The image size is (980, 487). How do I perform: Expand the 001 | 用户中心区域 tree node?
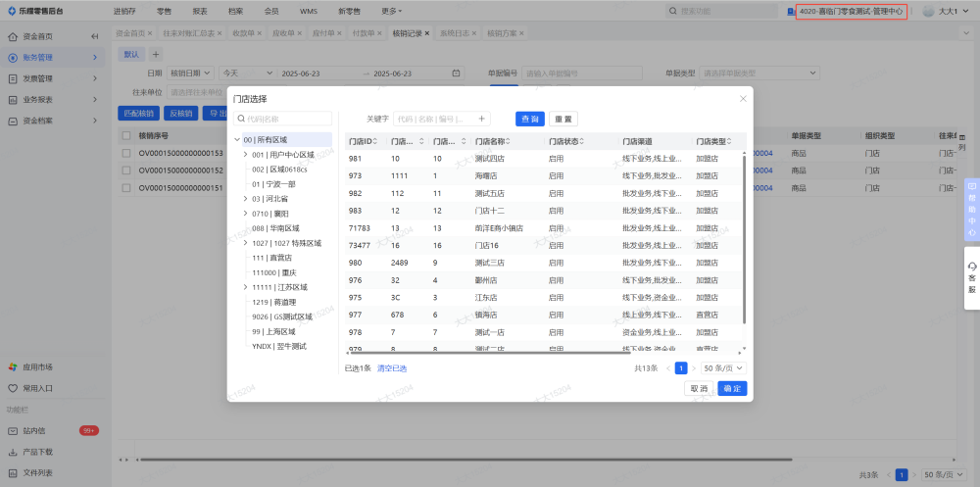click(x=245, y=155)
